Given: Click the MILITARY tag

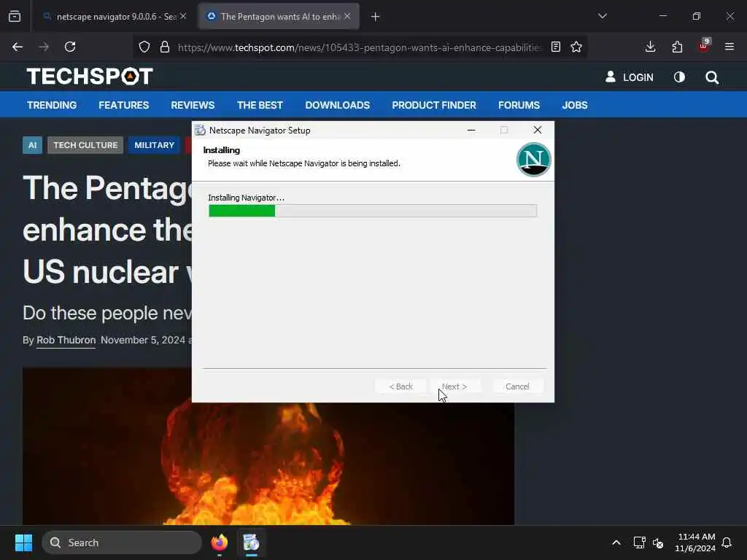Looking at the screenshot, I should click(x=155, y=145).
